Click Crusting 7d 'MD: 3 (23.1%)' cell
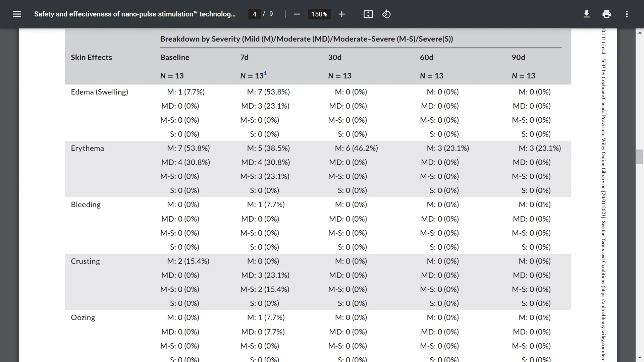Screen dimensions: 644x362 (x=265, y=275)
